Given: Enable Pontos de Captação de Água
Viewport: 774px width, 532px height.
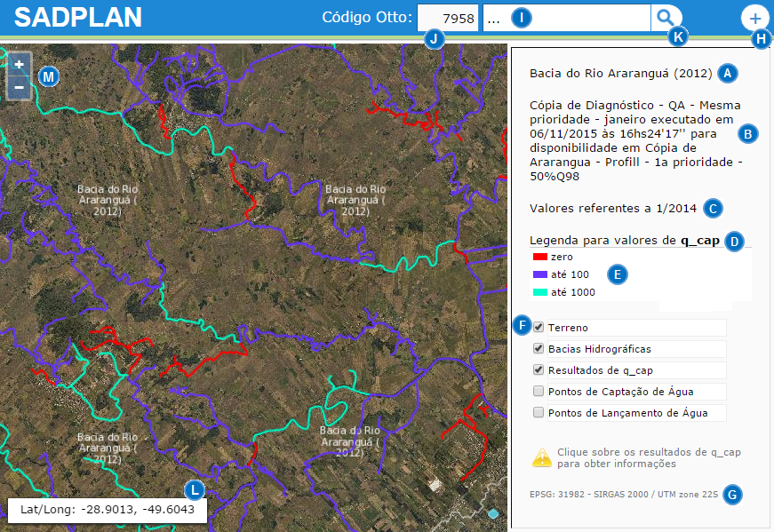Looking at the screenshot, I should click(x=539, y=392).
